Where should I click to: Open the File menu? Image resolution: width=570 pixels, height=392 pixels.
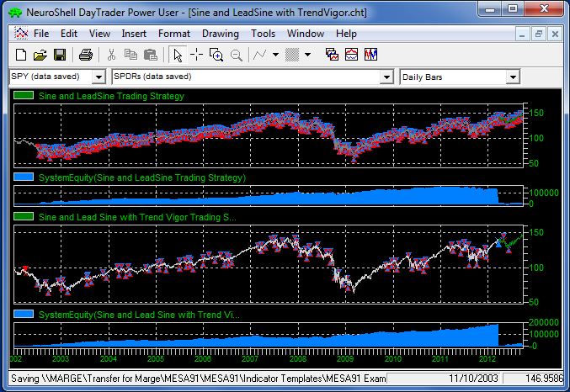coord(41,34)
